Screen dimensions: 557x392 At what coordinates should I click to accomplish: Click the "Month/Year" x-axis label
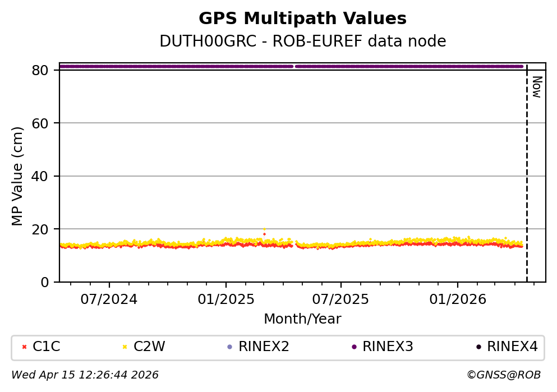[x=302, y=319]
